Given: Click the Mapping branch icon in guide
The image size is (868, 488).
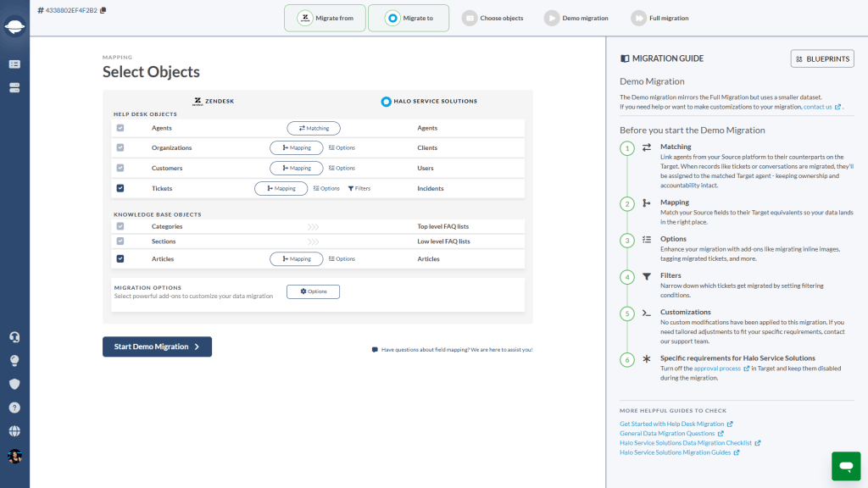Looking at the screenshot, I should pos(647,203).
